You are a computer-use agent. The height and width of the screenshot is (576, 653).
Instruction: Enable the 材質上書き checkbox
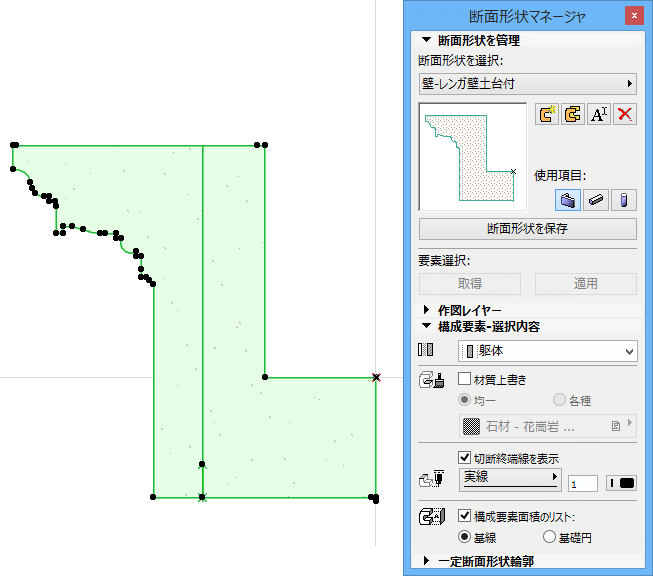tap(464, 379)
